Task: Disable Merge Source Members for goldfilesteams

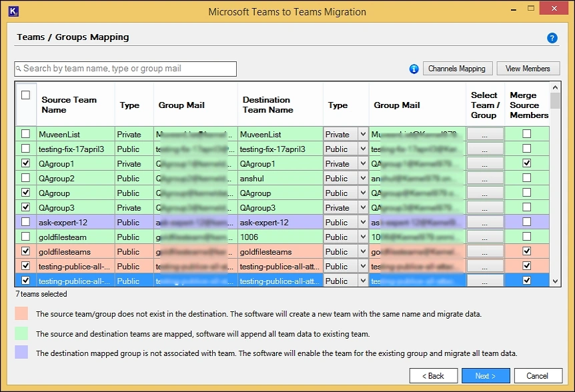Action: [526, 251]
